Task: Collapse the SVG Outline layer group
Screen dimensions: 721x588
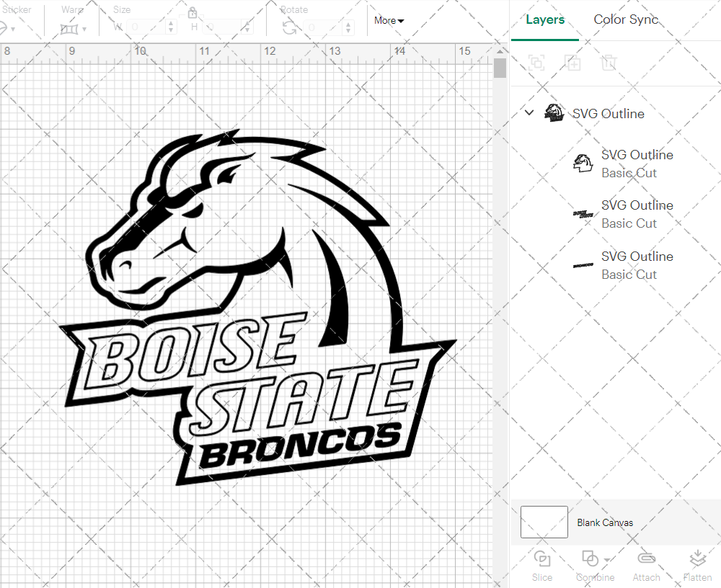Action: click(x=528, y=112)
